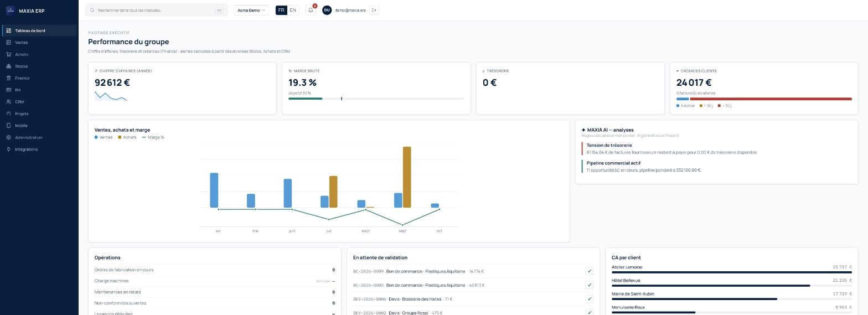
Task: Click the Créances clients card icon
Action: pos(678,71)
